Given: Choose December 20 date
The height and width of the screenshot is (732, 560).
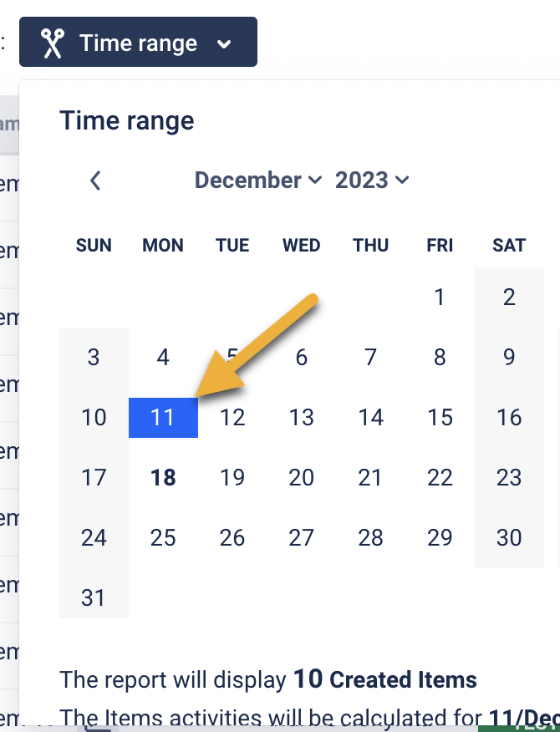Looking at the screenshot, I should (302, 477).
